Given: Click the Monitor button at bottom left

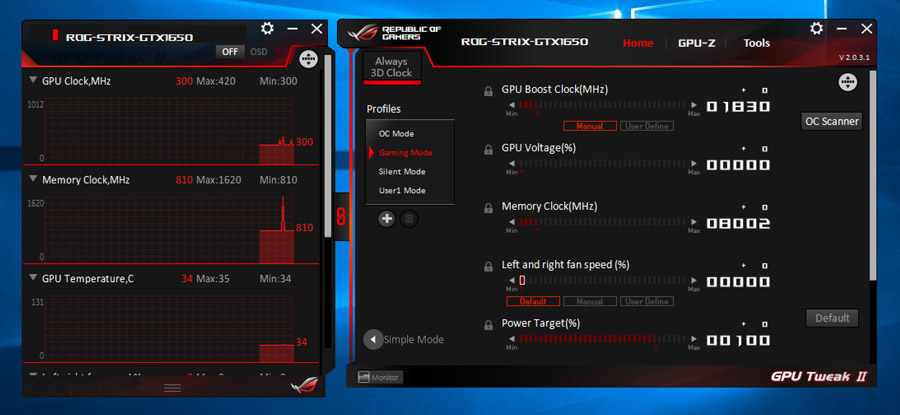Looking at the screenshot, I should (x=380, y=377).
